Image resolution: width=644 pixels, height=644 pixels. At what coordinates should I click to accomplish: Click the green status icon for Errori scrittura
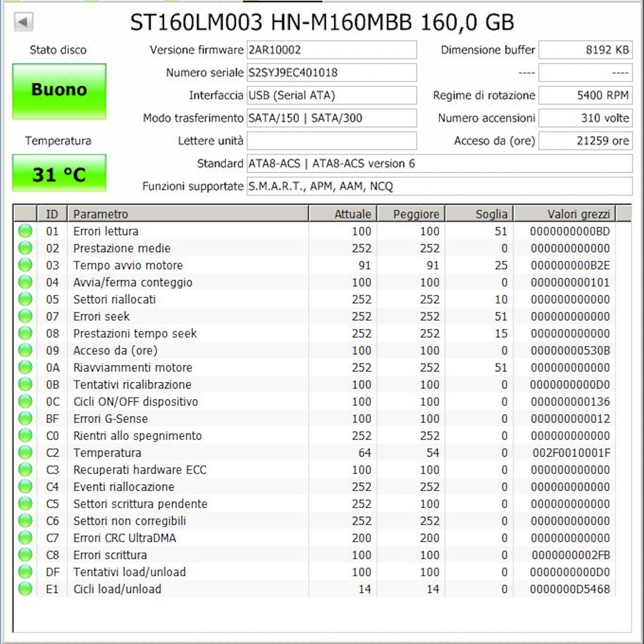(25, 555)
